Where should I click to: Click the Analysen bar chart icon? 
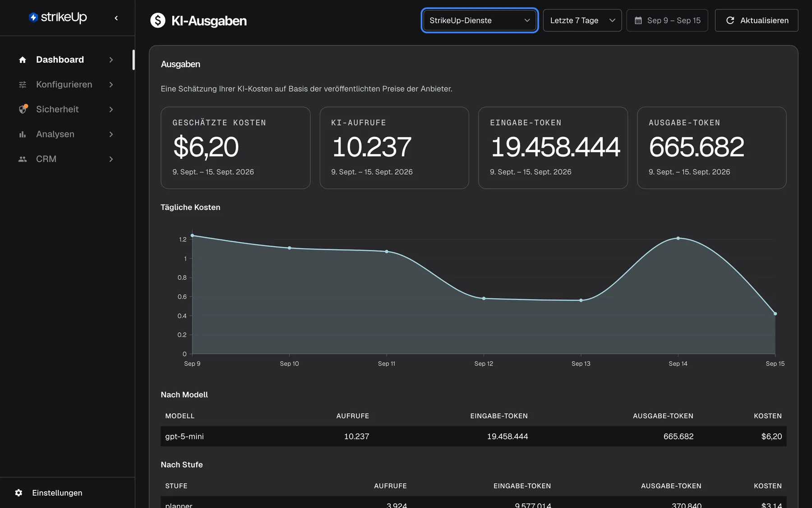(23, 134)
